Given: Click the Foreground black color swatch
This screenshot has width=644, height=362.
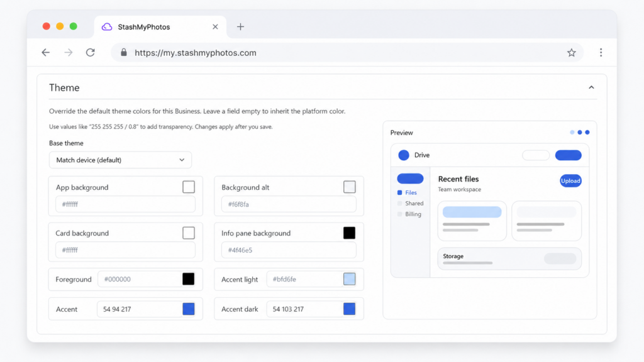Looking at the screenshot, I should coord(189,279).
